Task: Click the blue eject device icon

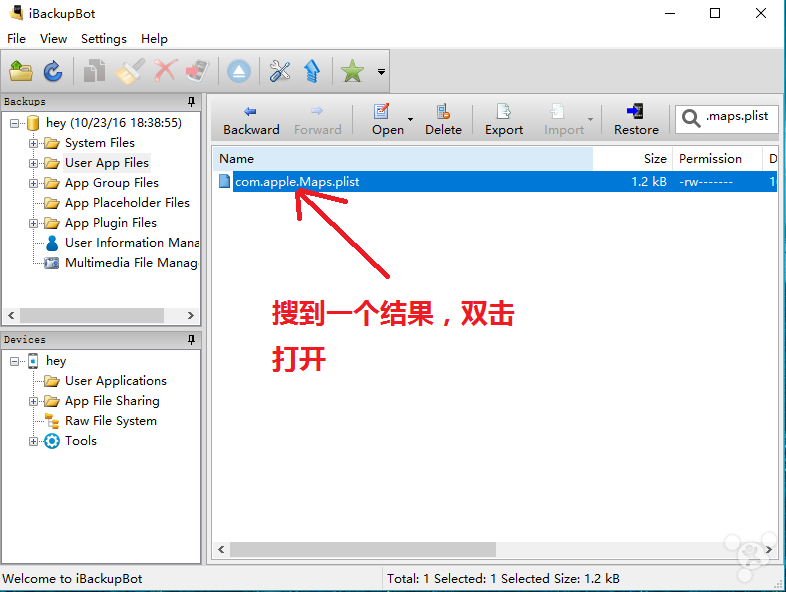Action: click(x=239, y=71)
